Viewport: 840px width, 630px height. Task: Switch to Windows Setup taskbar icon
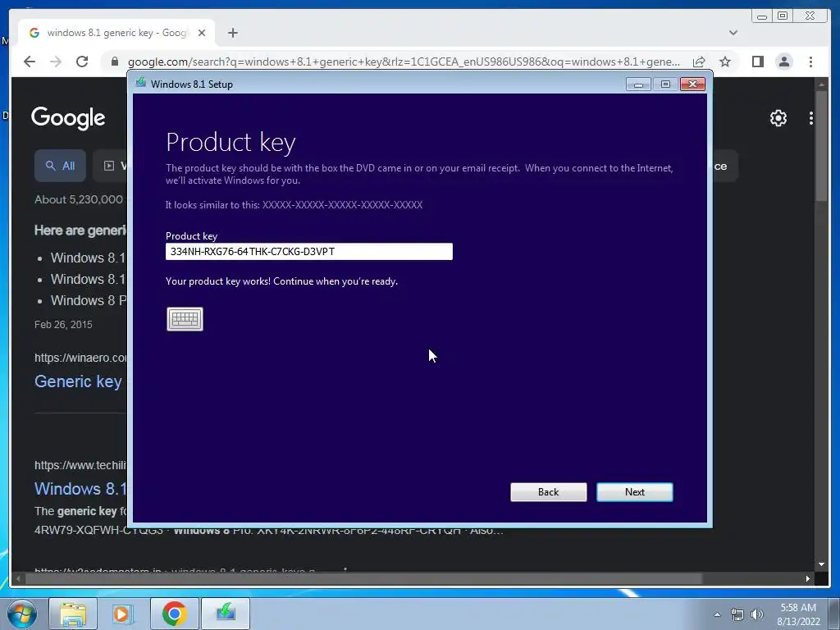226,614
